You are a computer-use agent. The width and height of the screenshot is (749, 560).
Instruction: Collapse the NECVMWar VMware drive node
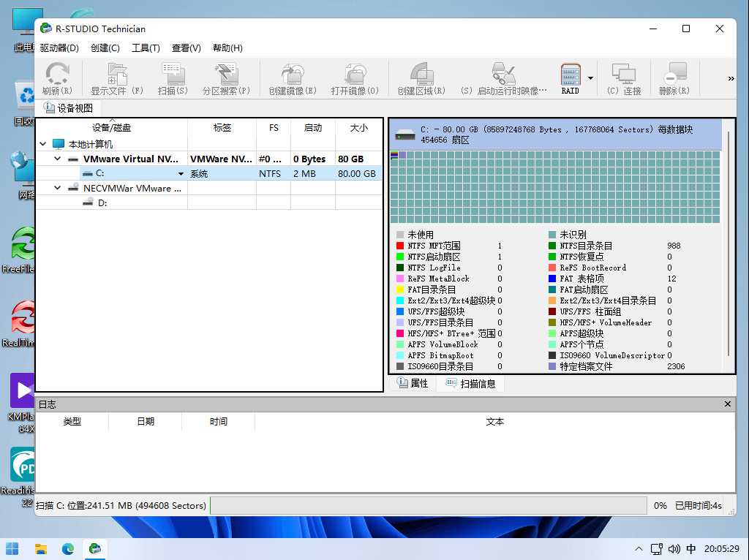[x=57, y=188]
